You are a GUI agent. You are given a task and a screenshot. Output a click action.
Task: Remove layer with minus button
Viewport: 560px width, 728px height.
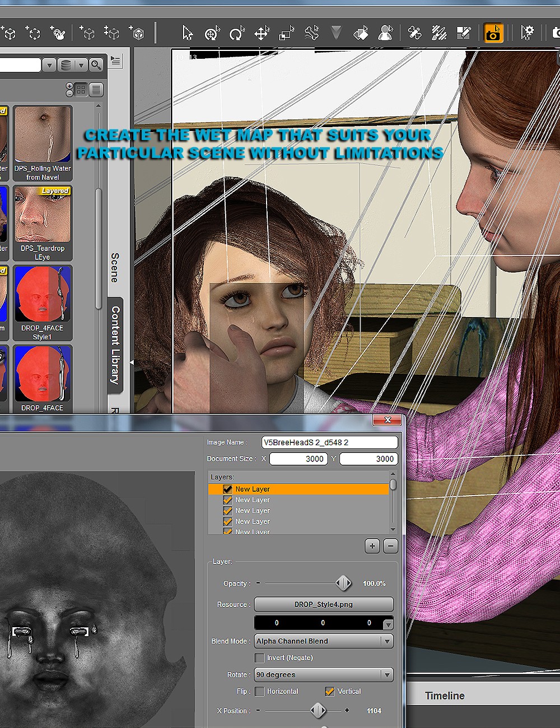click(391, 545)
